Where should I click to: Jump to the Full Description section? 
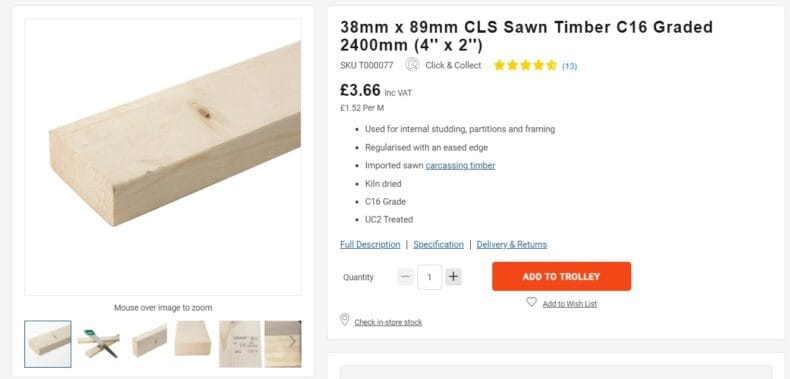(x=370, y=244)
